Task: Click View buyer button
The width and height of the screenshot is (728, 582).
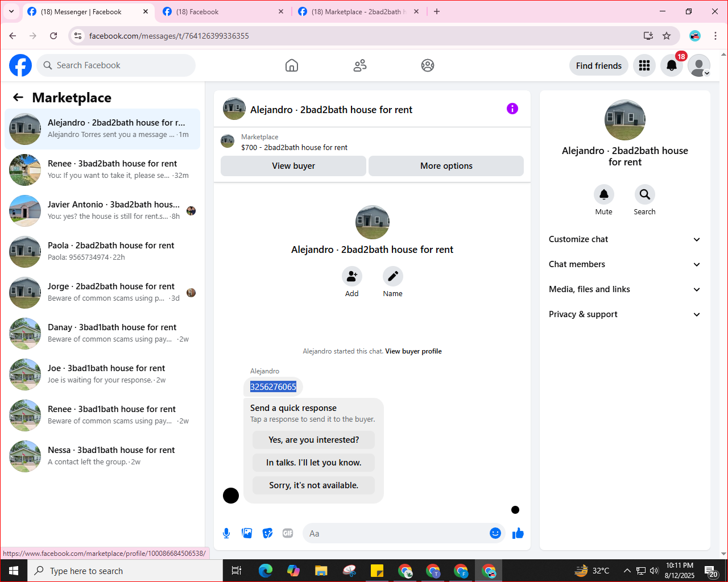Action: pos(293,166)
